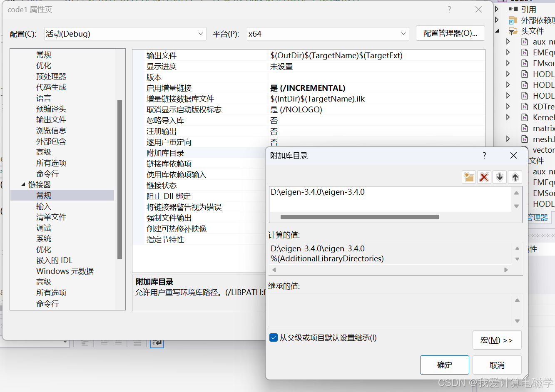Switch to 命令行 settings page
This screenshot has width=555, height=392.
coord(47,304)
